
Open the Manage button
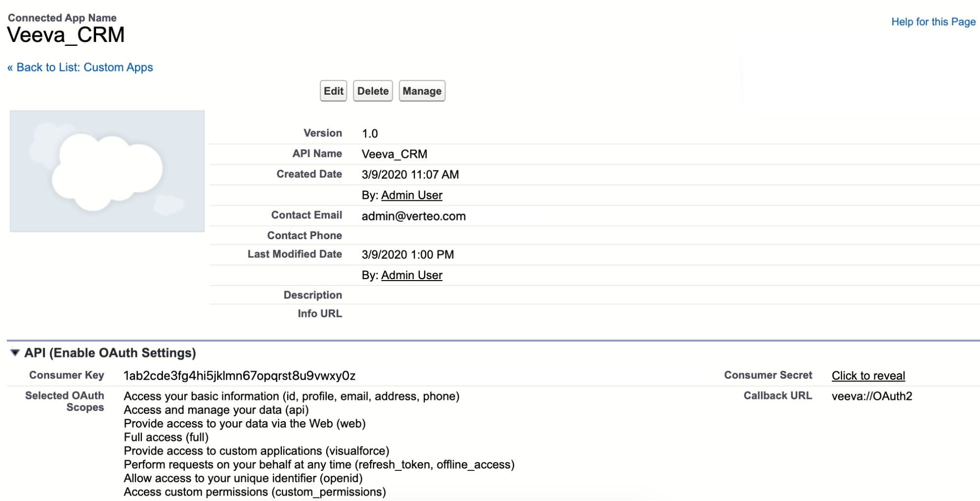point(422,91)
